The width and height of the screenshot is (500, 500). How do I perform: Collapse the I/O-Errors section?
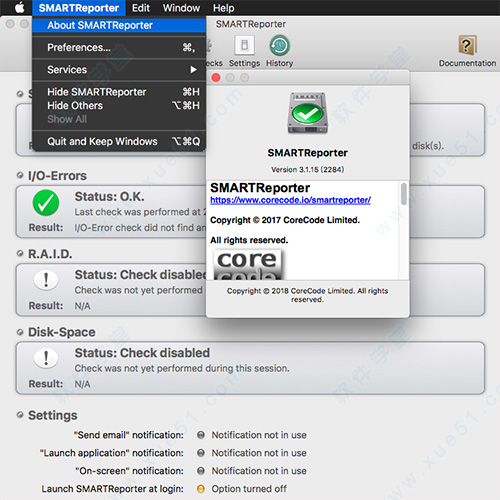tap(20, 175)
